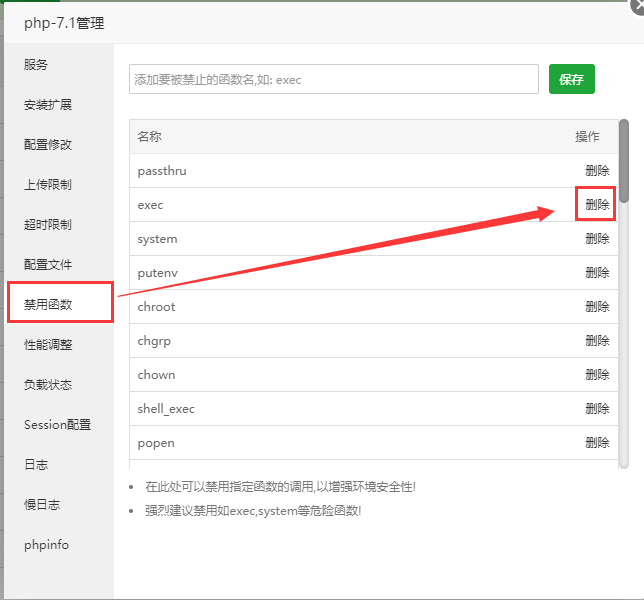Go to 上传限制 section

tap(48, 185)
